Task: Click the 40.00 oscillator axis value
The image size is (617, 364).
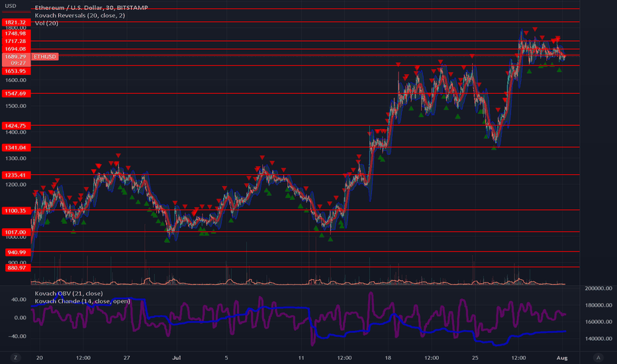Action: tap(19, 299)
